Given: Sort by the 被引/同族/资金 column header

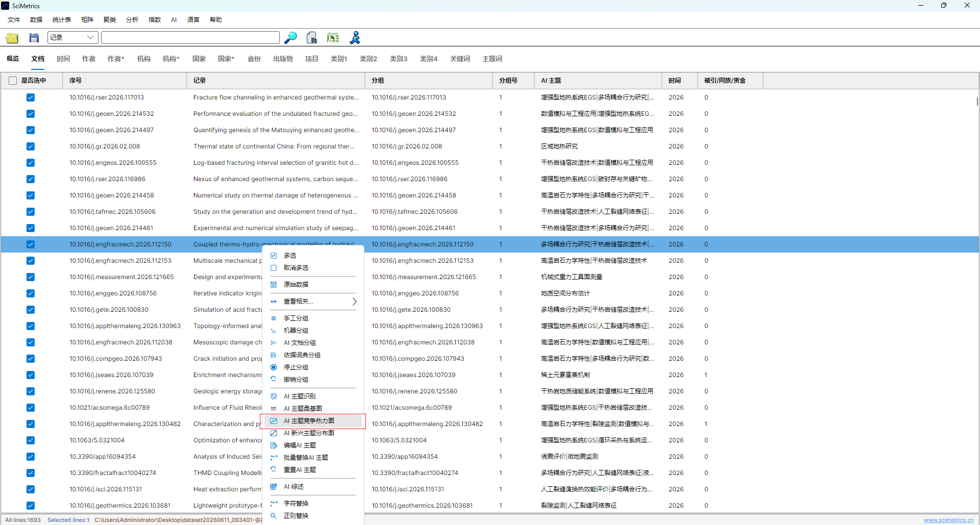Looking at the screenshot, I should pyautogui.click(x=730, y=81).
